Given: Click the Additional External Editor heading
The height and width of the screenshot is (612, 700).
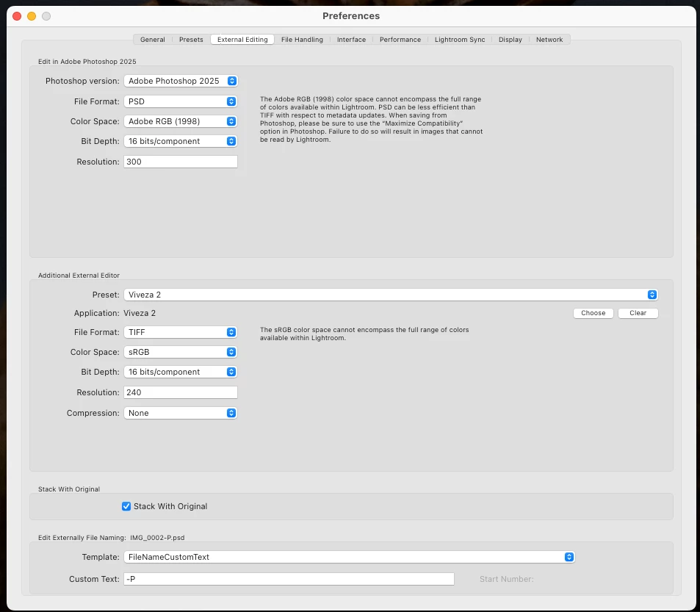Looking at the screenshot, I should (79, 276).
